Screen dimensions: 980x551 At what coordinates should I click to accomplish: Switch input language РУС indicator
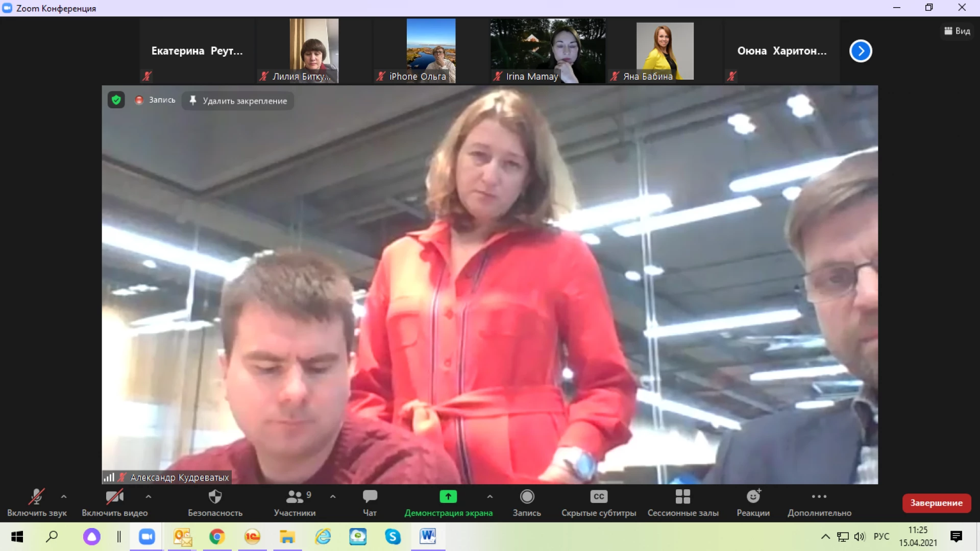click(x=881, y=536)
